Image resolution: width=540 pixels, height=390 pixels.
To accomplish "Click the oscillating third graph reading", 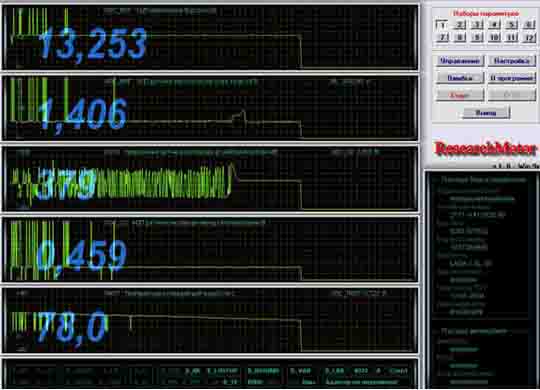I will click(x=65, y=184).
